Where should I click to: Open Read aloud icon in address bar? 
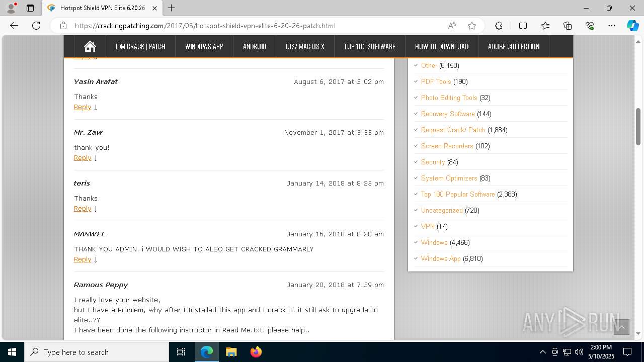click(x=452, y=26)
